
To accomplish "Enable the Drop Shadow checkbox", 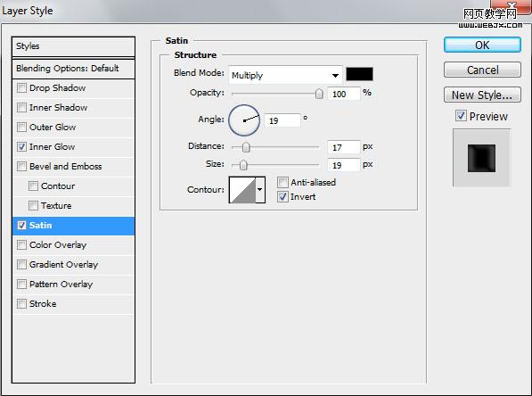I will click(x=21, y=88).
